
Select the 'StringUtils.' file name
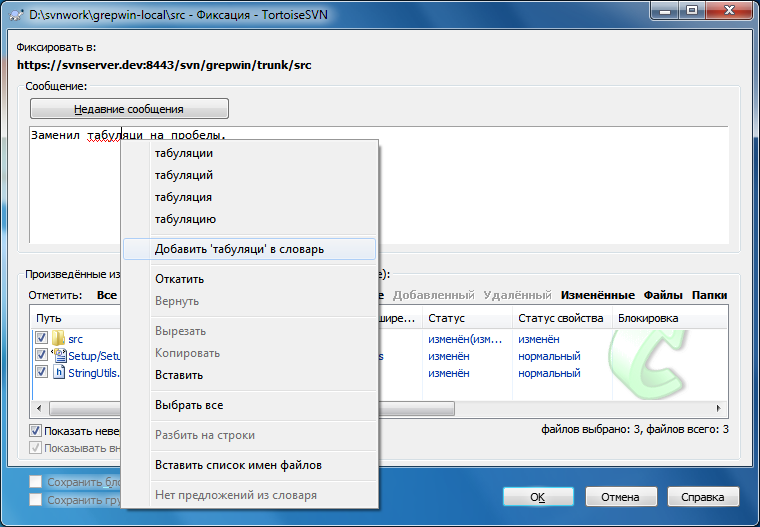[x=94, y=373]
